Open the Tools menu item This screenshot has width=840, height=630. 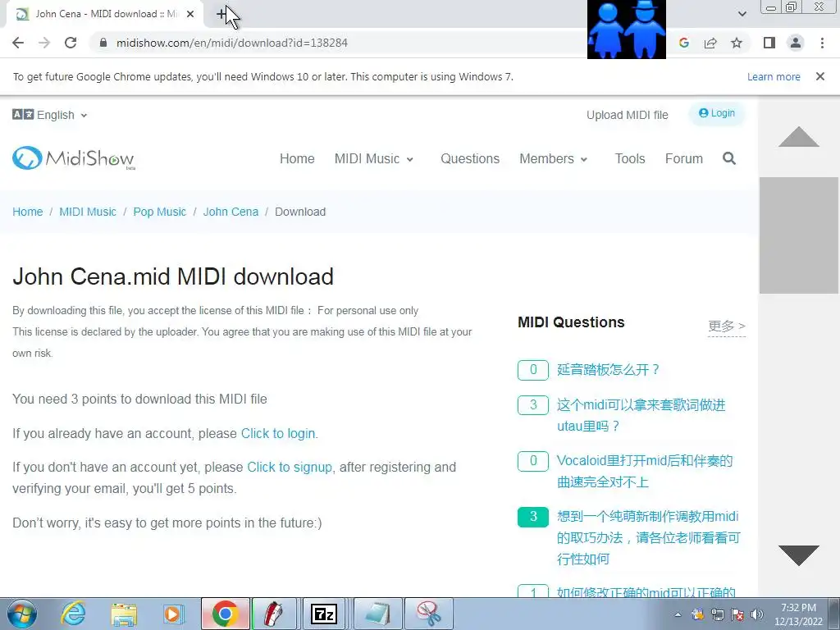[629, 158]
